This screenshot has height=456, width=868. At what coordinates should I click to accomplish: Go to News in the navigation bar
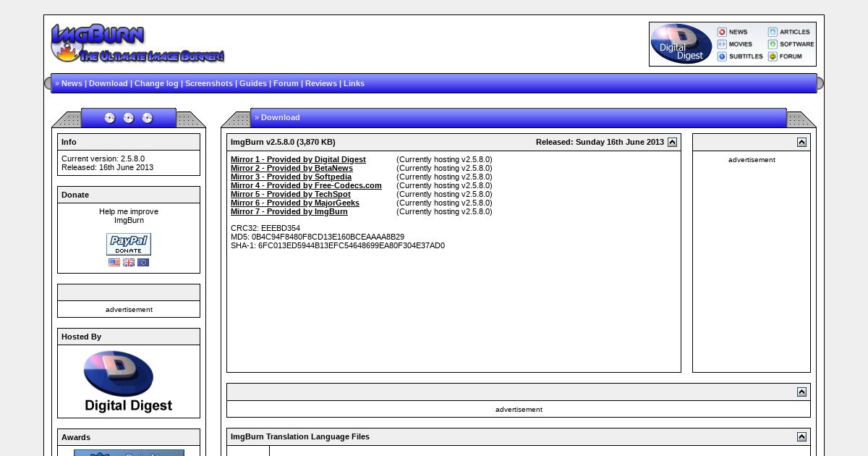click(x=72, y=83)
